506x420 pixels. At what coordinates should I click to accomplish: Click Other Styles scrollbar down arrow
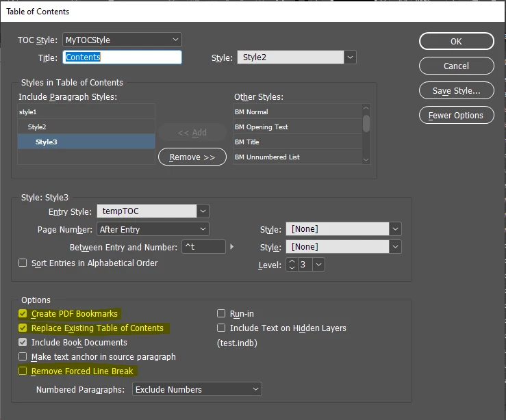[x=366, y=159]
